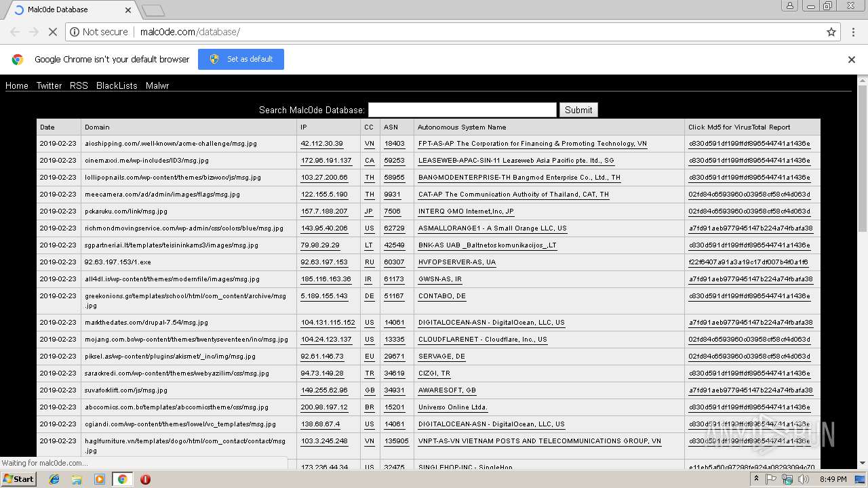Image resolution: width=868 pixels, height=488 pixels.
Task: Click the red security icon in taskbar
Action: coord(145,479)
